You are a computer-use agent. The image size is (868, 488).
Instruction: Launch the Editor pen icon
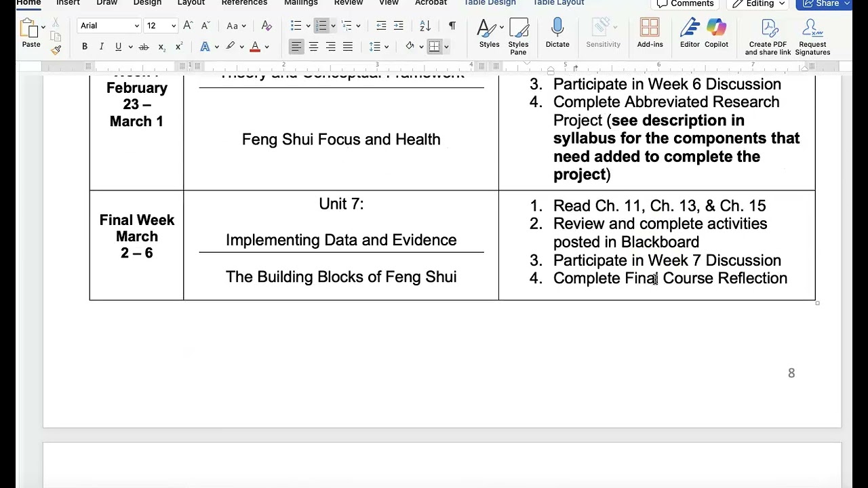pos(690,33)
